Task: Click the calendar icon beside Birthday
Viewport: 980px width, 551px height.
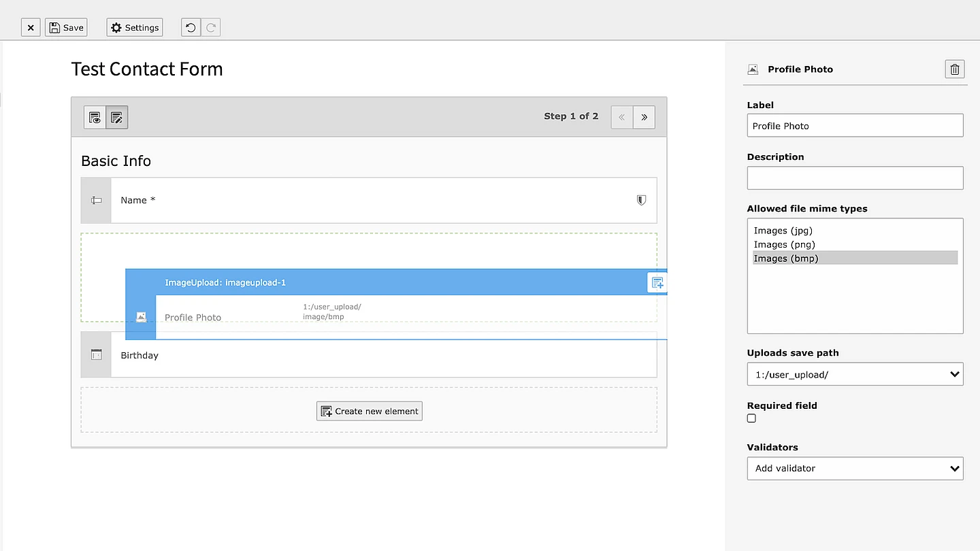Action: tap(95, 354)
